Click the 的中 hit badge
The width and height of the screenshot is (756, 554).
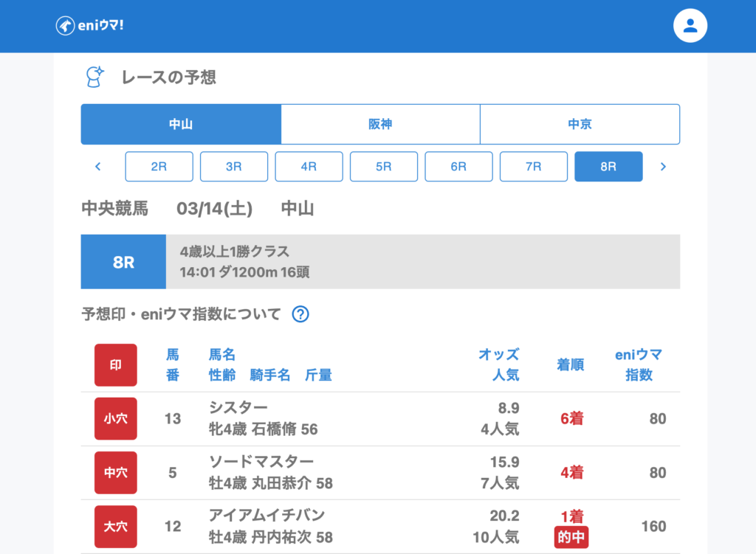click(x=570, y=538)
